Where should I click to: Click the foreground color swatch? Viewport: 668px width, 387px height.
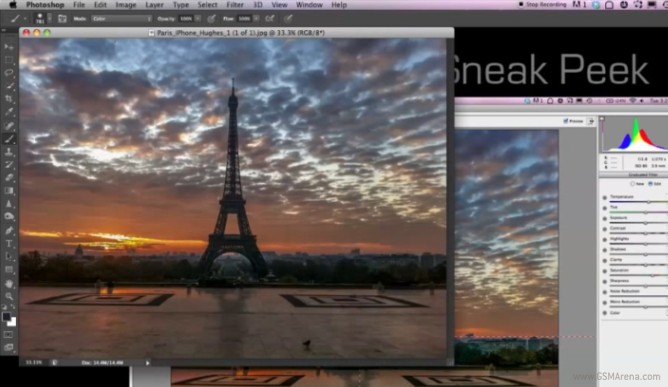click(6, 317)
